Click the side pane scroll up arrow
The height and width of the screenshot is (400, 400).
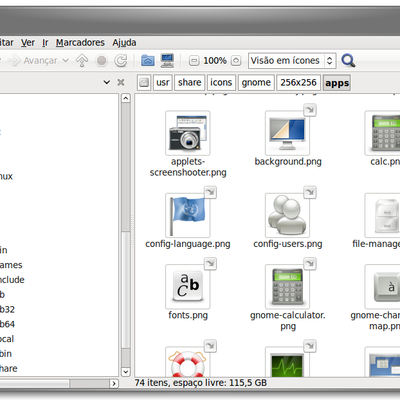(126, 98)
